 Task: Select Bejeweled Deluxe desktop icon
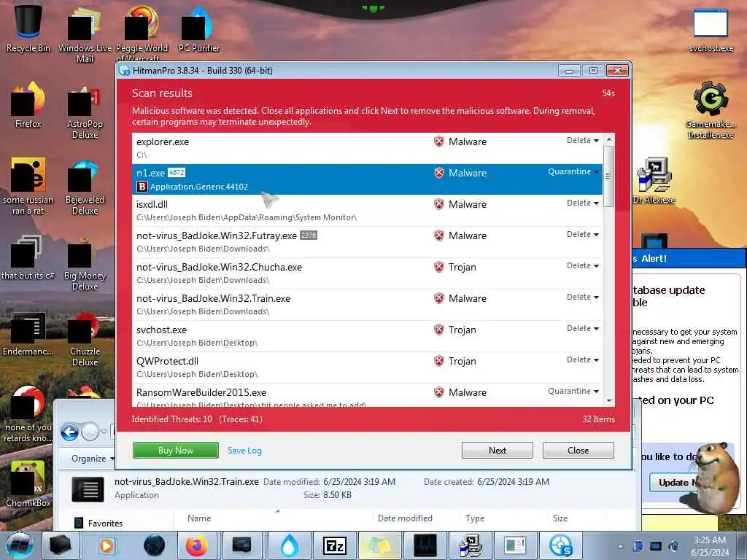[85, 188]
